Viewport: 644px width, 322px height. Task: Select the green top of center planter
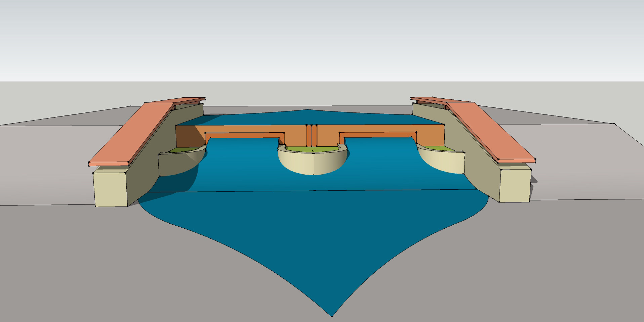[x=312, y=149]
